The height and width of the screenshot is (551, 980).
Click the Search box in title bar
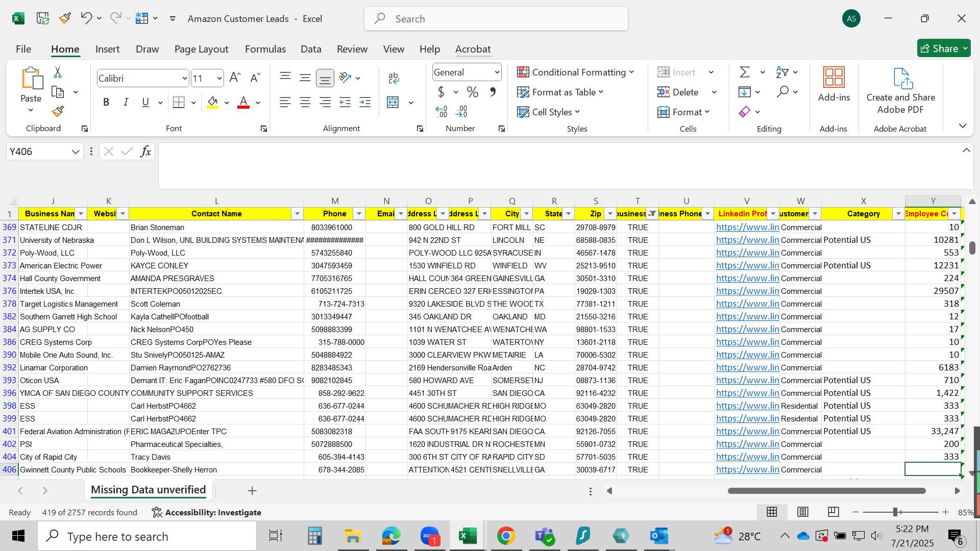496,19
